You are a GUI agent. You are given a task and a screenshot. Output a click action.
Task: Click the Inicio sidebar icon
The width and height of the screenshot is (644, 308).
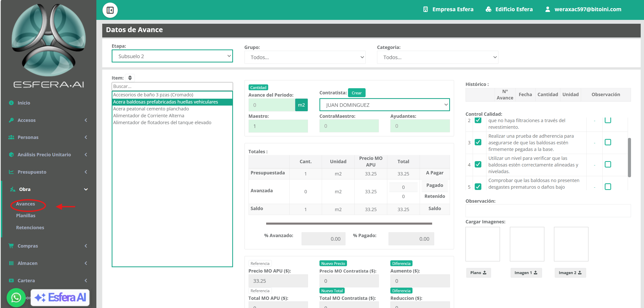pos(11,103)
